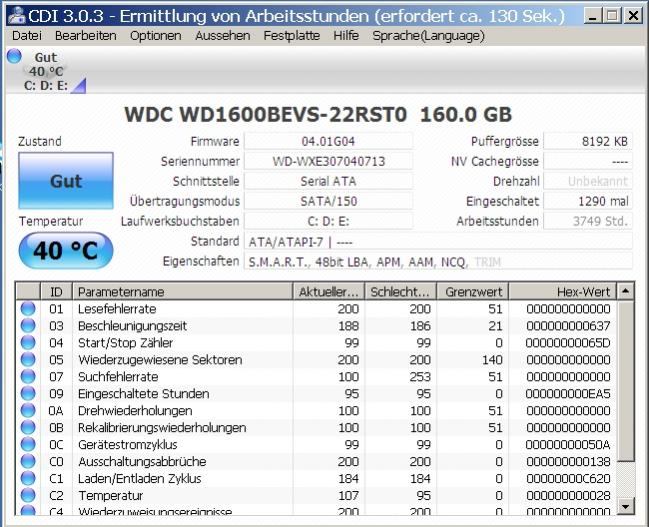Select the Gut 40 °C C: D: E: disk tab
This screenshot has height=527, width=649.
46,71
